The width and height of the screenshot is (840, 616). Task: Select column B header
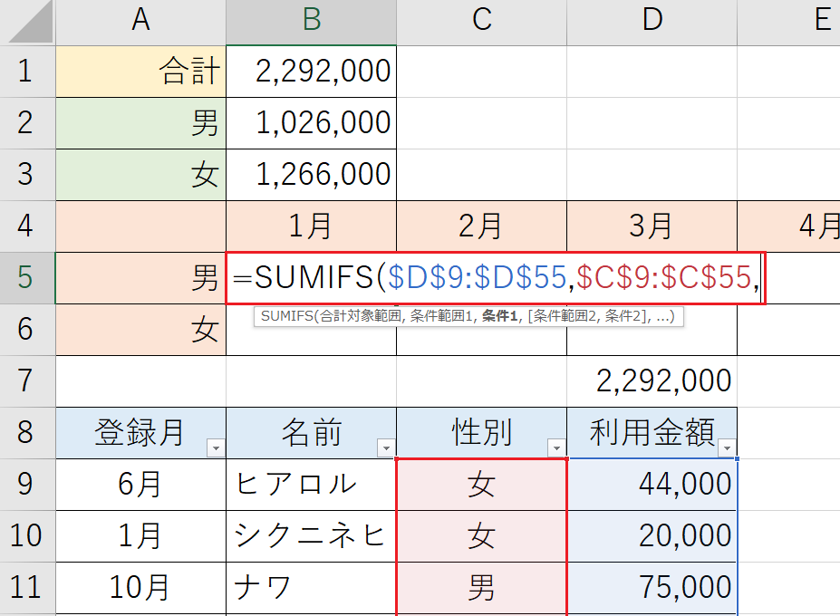pyautogui.click(x=311, y=22)
